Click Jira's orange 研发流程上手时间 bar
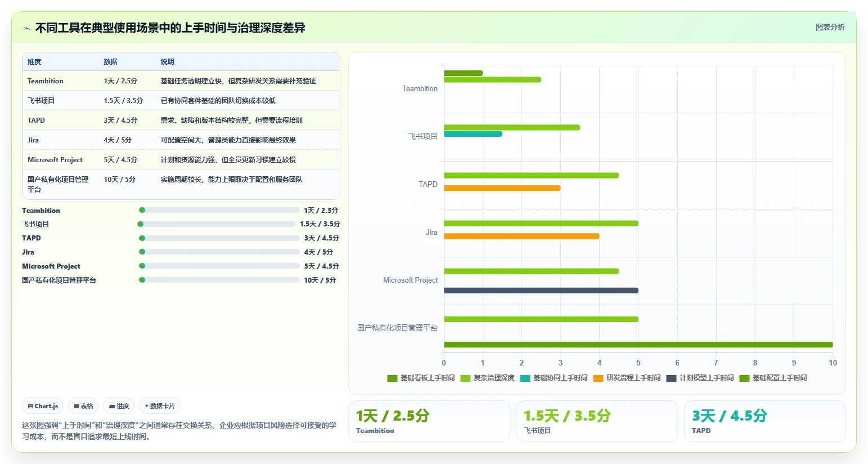The height and width of the screenshot is (464, 868). point(521,236)
